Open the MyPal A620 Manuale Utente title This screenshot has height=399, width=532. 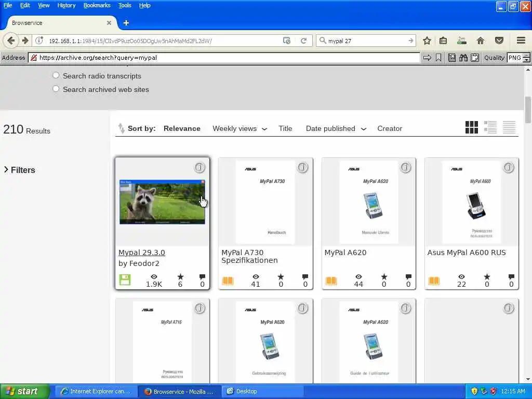coord(345,252)
